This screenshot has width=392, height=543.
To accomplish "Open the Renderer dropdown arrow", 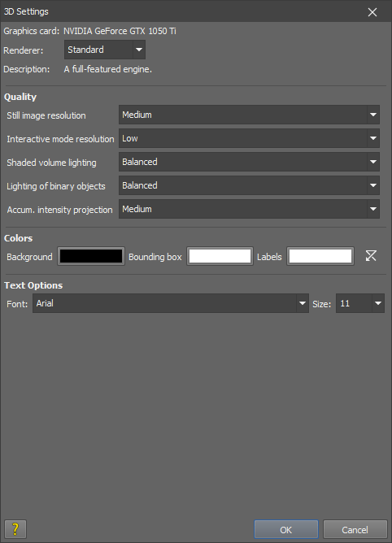I will tap(139, 50).
